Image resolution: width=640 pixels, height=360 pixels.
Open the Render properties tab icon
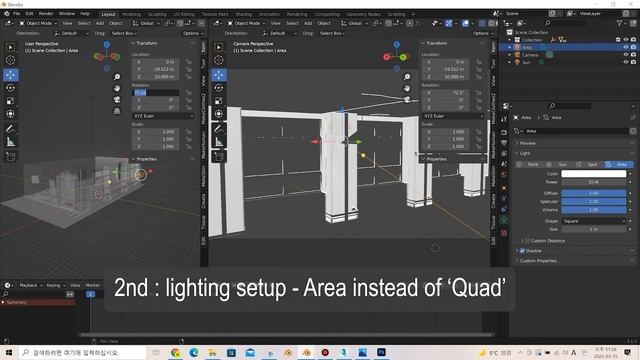(x=504, y=133)
